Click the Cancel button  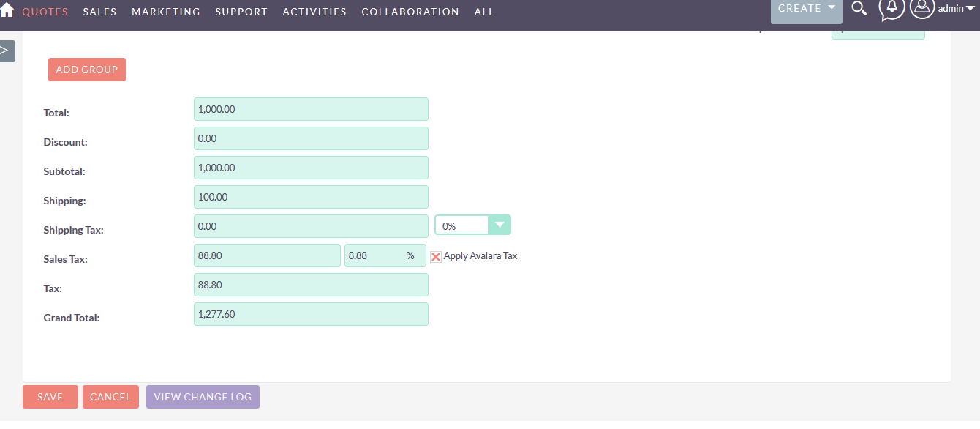(110, 397)
